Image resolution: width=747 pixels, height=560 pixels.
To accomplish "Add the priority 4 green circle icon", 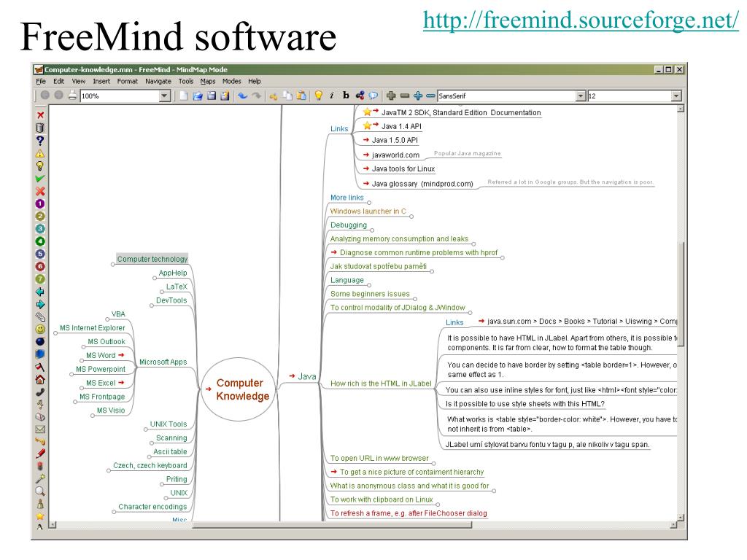I will tap(40, 241).
